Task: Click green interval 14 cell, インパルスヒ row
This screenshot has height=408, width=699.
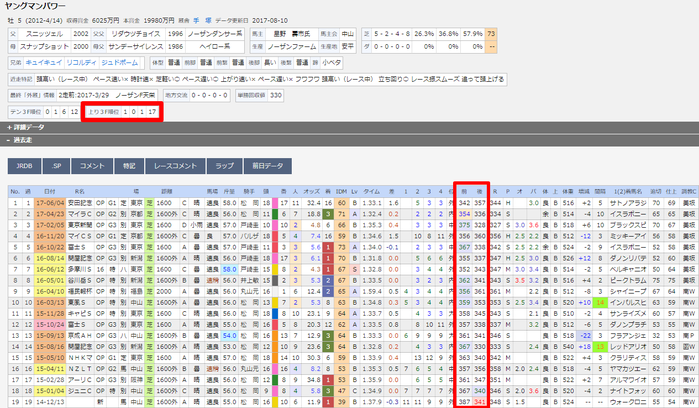Action: [x=600, y=303]
